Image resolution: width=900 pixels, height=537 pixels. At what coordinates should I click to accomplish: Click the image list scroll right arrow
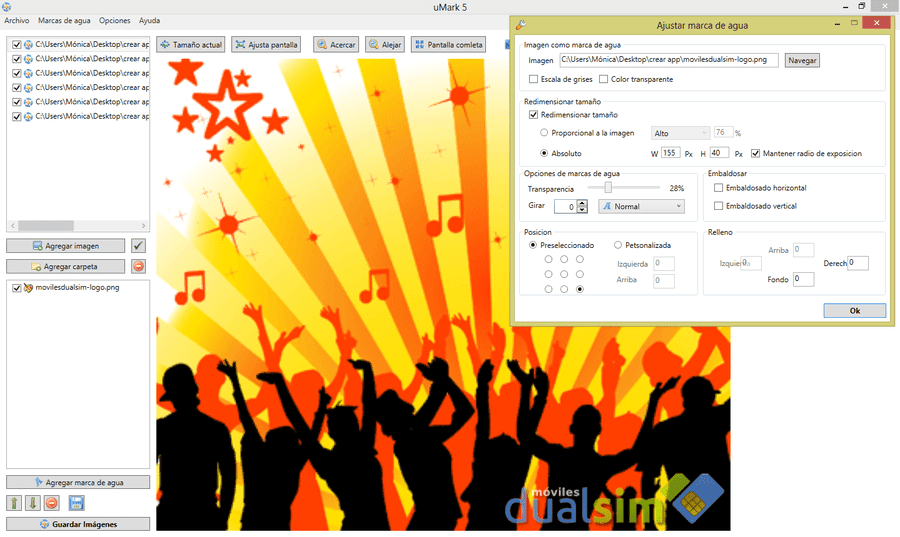pos(143,225)
